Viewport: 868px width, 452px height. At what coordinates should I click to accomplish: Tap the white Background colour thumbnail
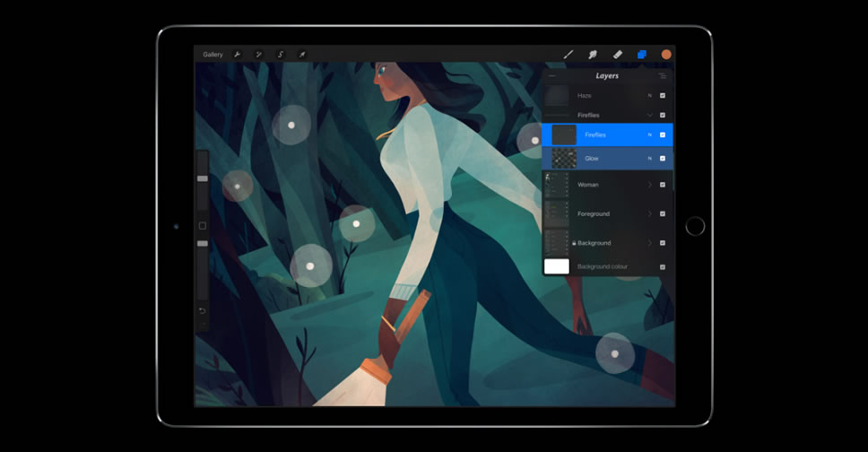pyautogui.click(x=557, y=266)
